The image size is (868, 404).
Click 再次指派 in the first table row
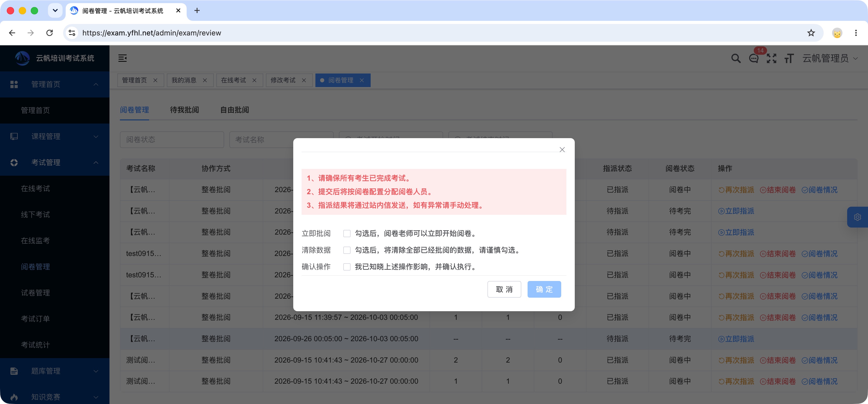[x=736, y=190]
